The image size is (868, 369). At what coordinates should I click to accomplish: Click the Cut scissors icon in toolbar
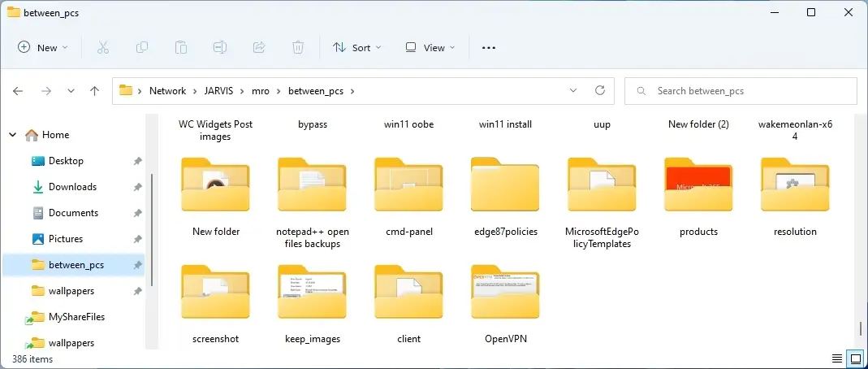pos(103,48)
